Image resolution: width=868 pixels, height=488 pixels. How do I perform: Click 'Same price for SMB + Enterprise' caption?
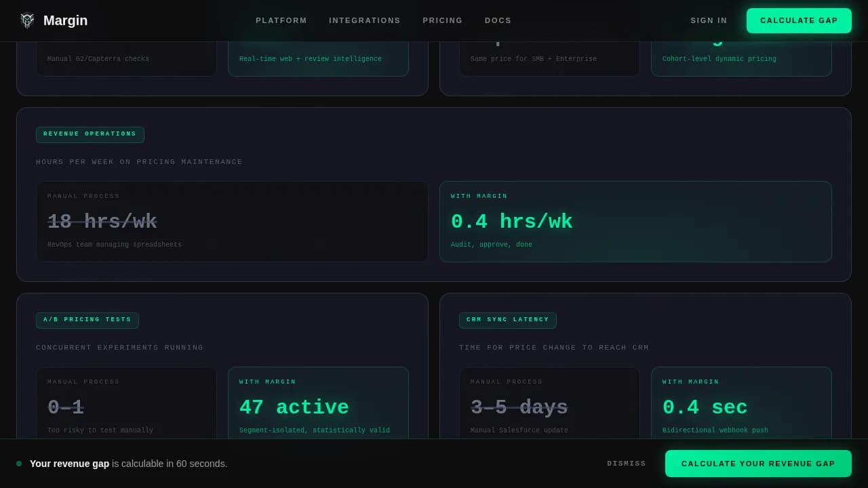pyautogui.click(x=534, y=59)
